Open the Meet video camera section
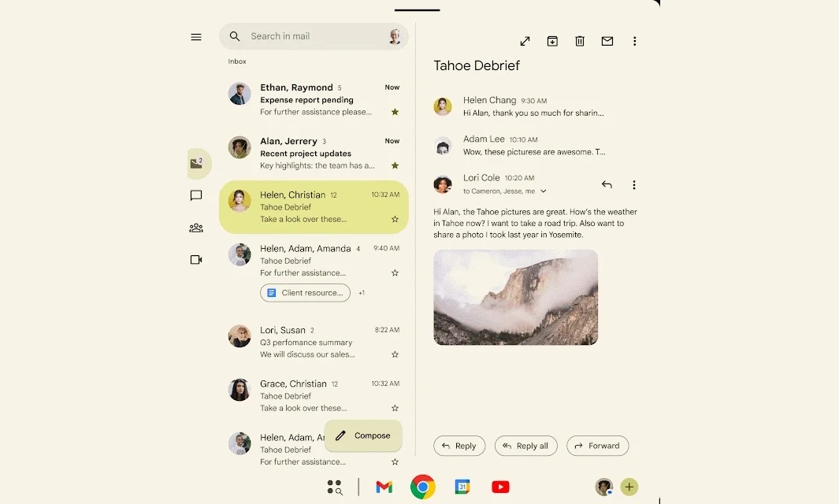Image resolution: width=839 pixels, height=504 pixels. click(x=196, y=259)
